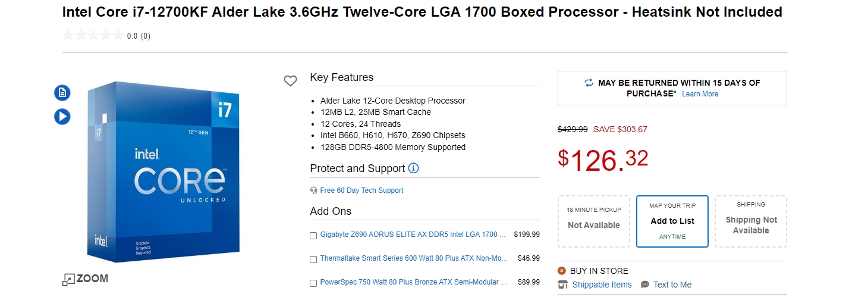Open the Learn More return policy link
Image resolution: width=868 pixels, height=300 pixels.
coord(700,94)
